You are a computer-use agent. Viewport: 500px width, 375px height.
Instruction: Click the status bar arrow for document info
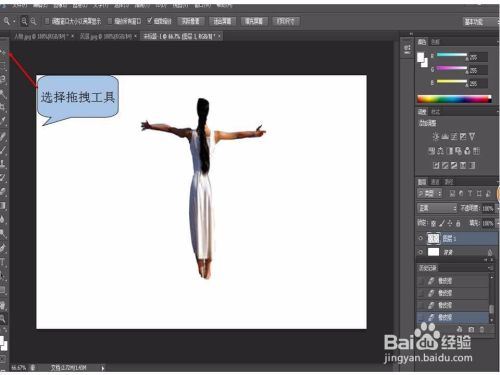point(103,368)
